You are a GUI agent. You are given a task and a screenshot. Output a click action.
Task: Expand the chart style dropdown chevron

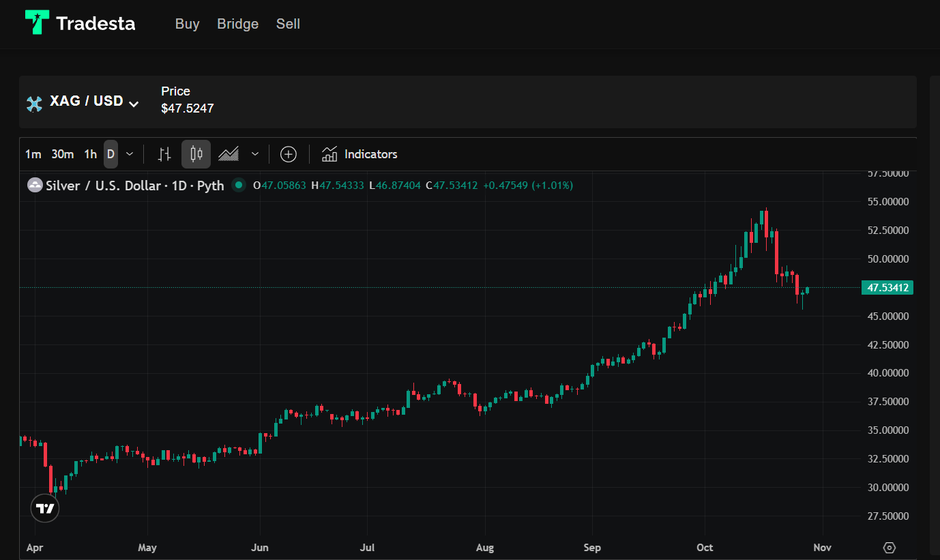tap(255, 154)
